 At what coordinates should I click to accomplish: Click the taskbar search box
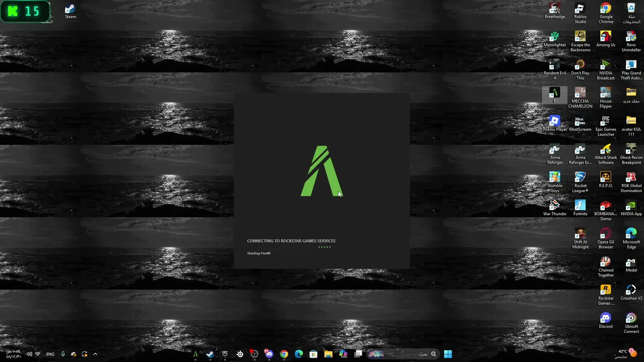[x=403, y=354]
